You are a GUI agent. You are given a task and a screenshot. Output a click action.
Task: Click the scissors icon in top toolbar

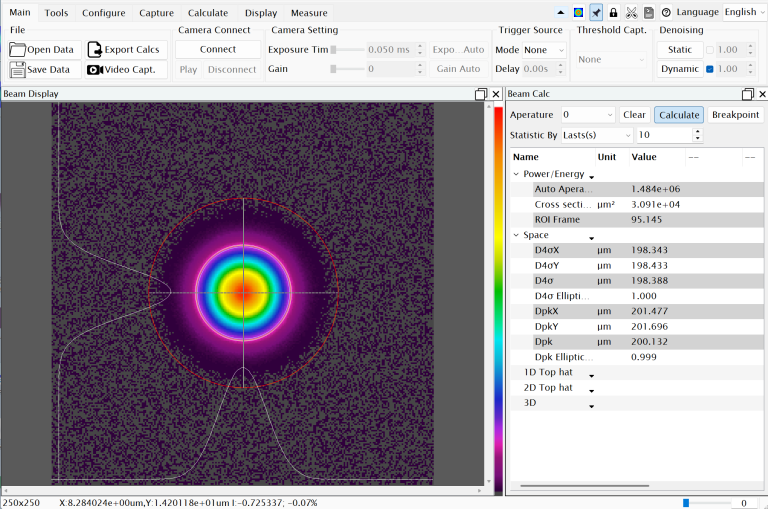click(631, 12)
